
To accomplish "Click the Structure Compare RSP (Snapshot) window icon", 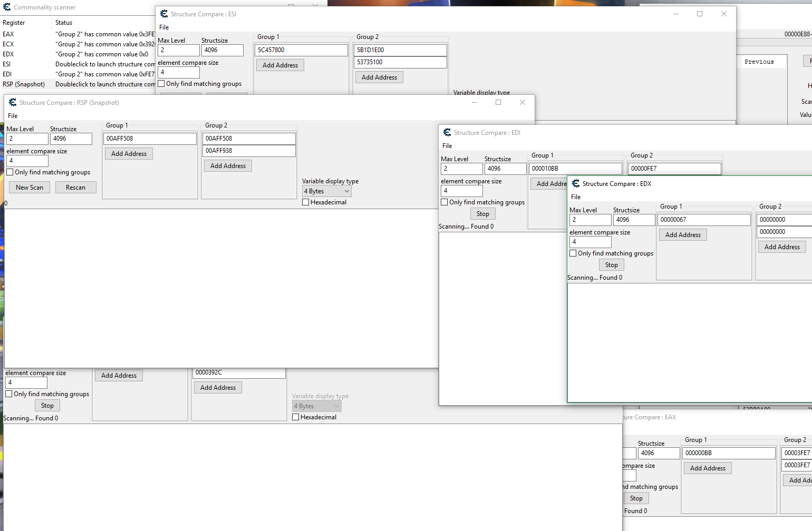I will pyautogui.click(x=13, y=103).
